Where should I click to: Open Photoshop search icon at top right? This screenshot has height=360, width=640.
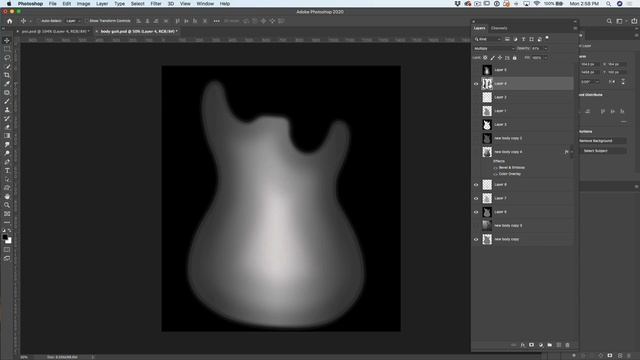click(609, 21)
